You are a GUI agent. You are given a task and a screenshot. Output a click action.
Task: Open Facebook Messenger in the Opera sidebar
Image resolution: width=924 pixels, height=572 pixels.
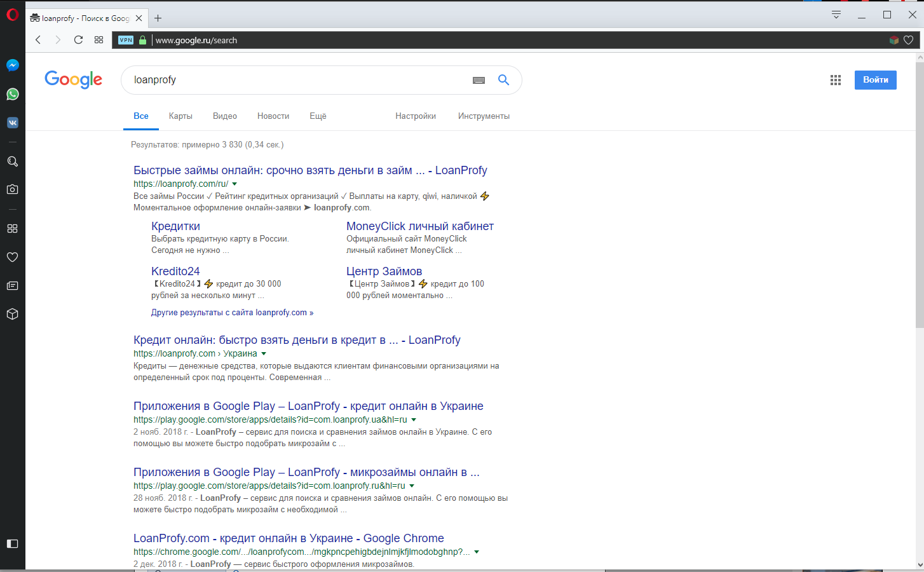[x=12, y=65]
